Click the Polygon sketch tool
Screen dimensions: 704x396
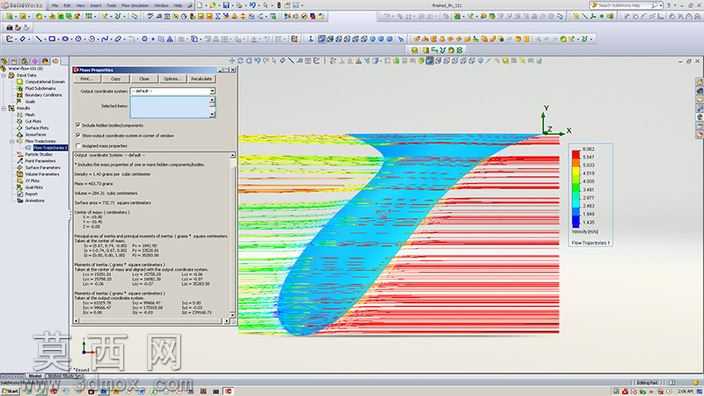click(x=145, y=39)
